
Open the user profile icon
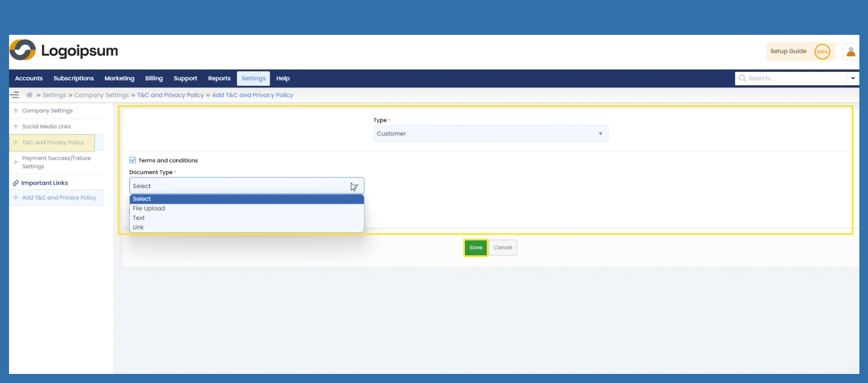[x=851, y=52]
